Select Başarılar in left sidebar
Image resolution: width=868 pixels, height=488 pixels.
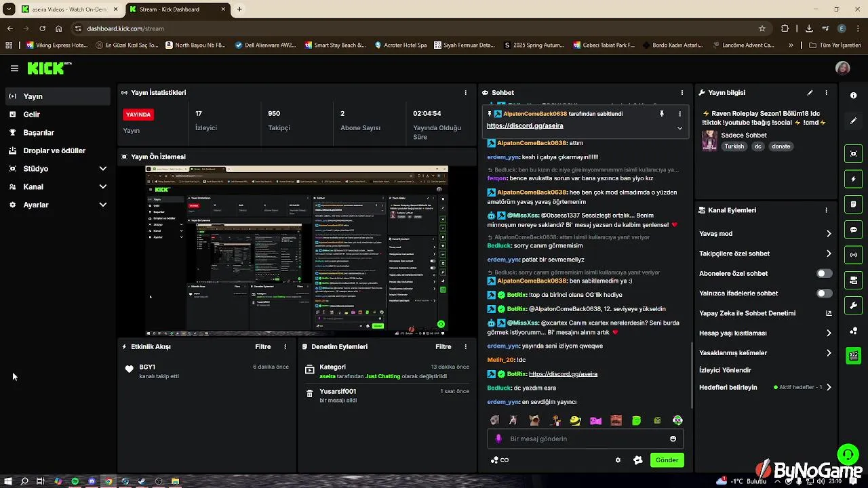pos(58,132)
